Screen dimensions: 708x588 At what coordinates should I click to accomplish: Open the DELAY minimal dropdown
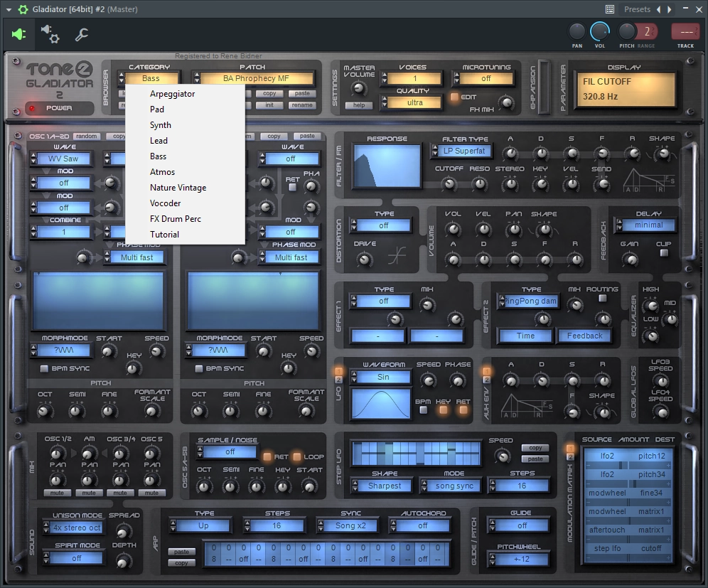point(645,225)
